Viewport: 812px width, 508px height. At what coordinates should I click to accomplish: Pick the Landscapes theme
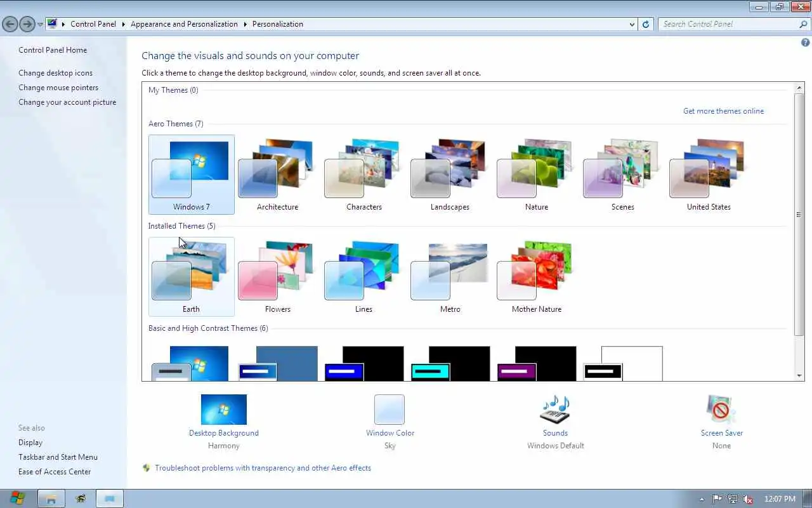(450, 174)
